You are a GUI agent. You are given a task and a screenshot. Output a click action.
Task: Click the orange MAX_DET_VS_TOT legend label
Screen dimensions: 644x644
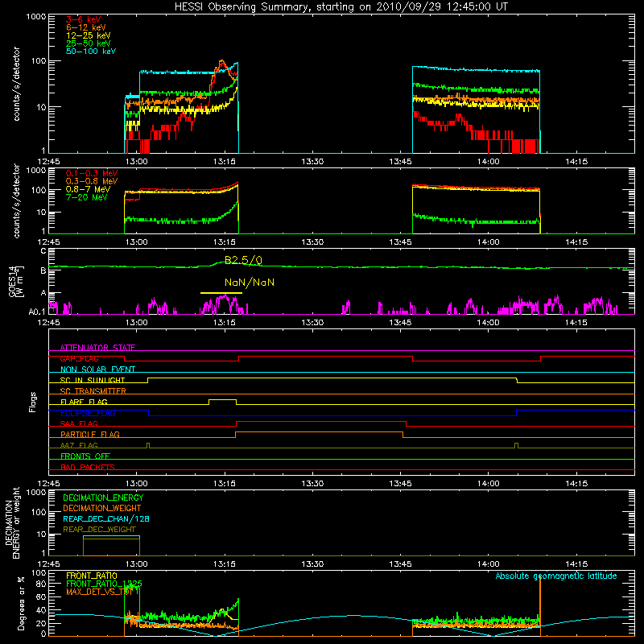coord(100,592)
